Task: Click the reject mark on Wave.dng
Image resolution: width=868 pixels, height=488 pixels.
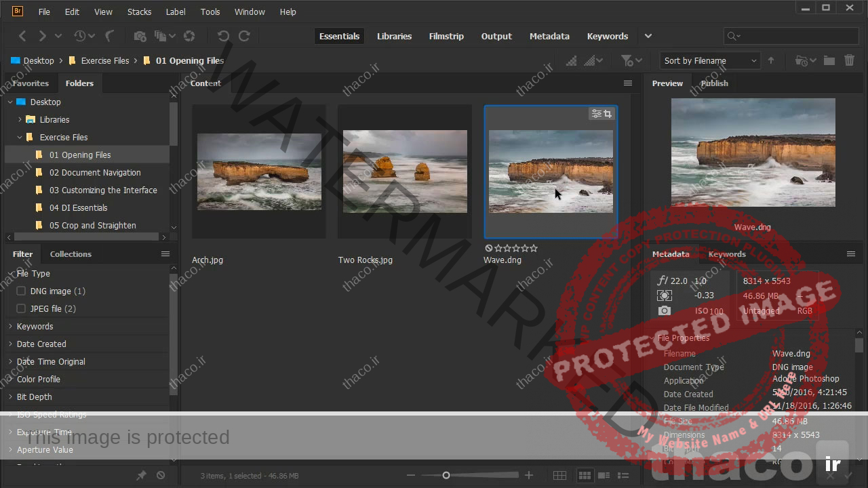Action: pyautogui.click(x=489, y=249)
